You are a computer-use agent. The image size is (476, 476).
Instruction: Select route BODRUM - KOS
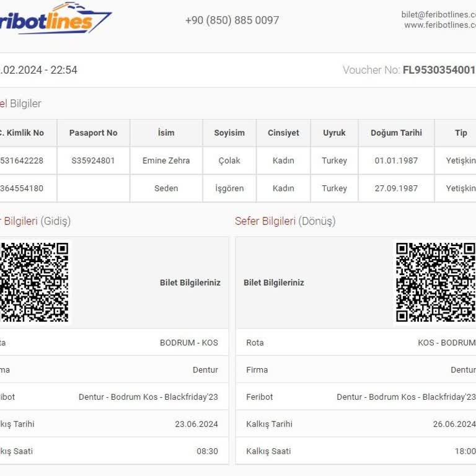tap(189, 343)
